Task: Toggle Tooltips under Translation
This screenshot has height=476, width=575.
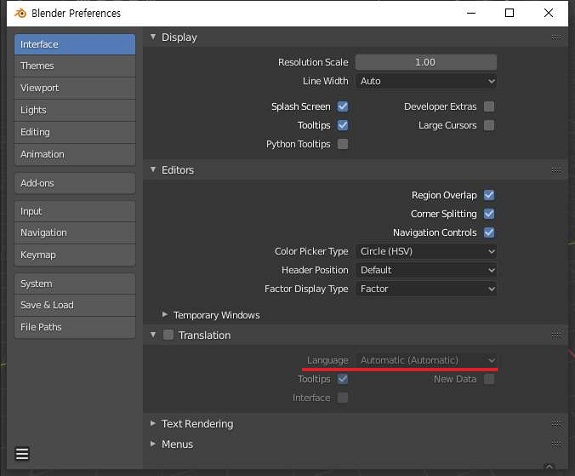Action: [x=343, y=379]
